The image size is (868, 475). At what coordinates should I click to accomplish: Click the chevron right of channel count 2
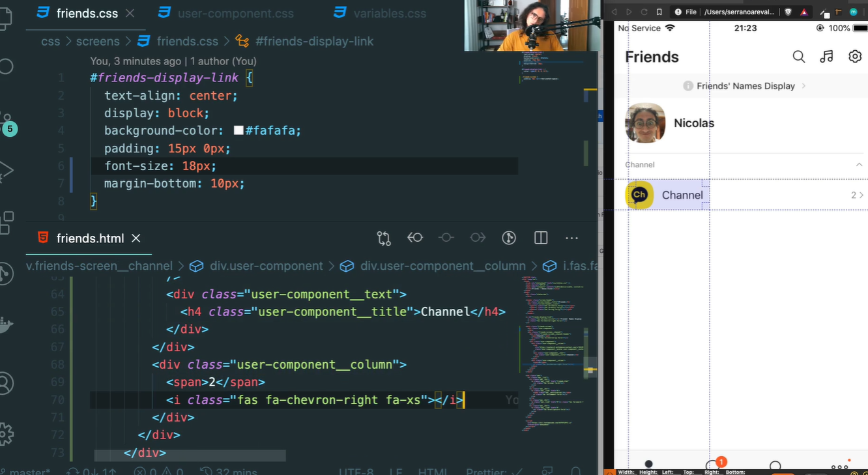coord(861,195)
